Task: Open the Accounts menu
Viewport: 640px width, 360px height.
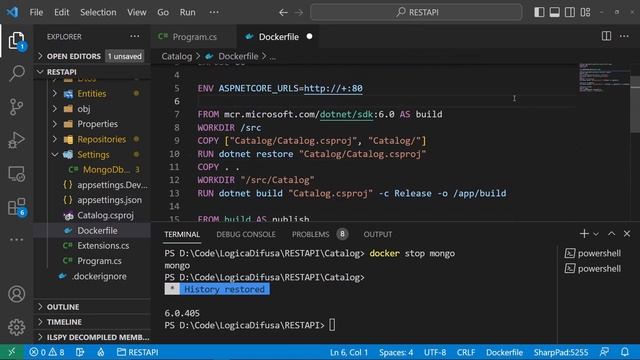Action: (x=17, y=294)
